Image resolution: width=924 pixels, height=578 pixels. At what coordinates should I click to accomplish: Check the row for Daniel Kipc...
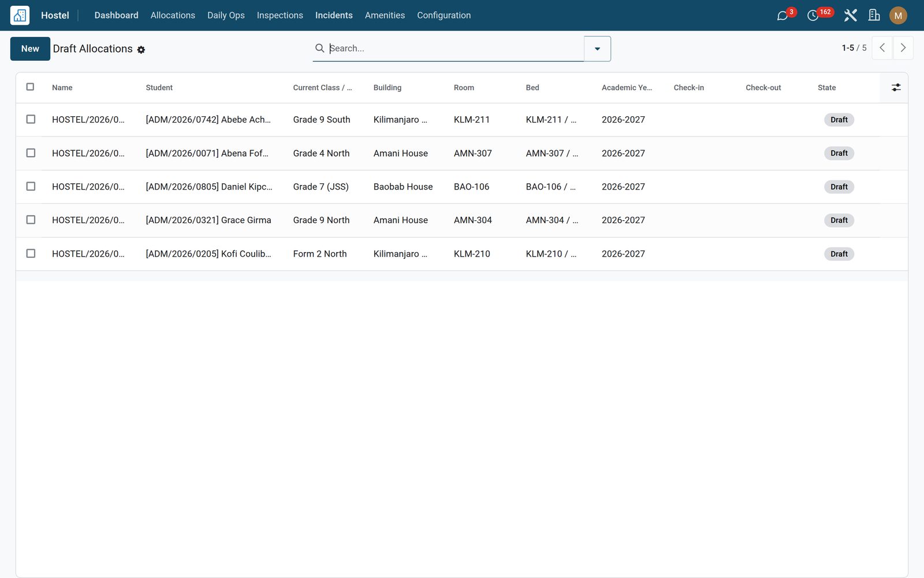coord(31,186)
